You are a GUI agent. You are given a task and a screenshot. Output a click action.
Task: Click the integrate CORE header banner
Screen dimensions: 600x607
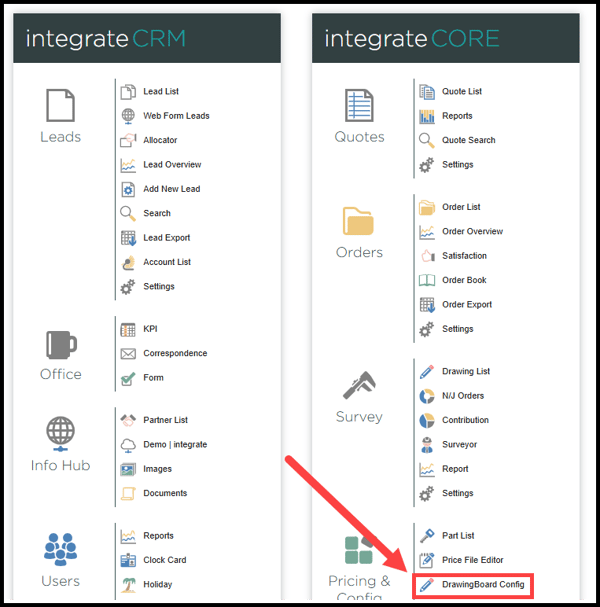pyautogui.click(x=445, y=39)
